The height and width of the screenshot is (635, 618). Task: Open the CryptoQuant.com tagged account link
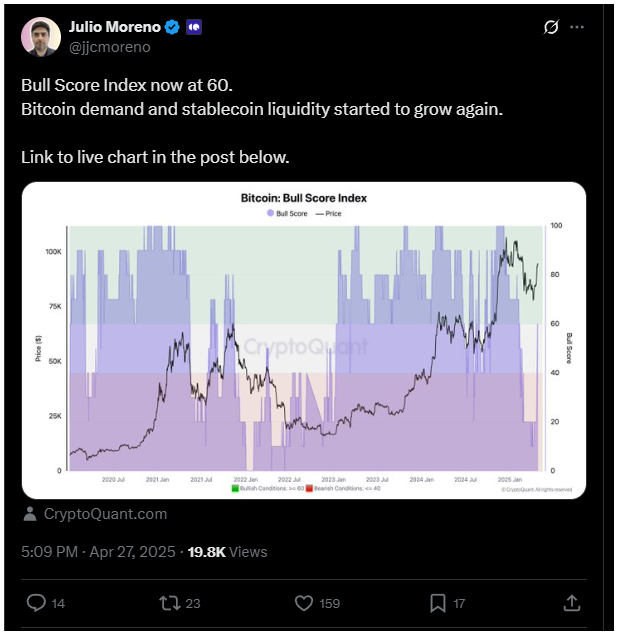[105, 514]
